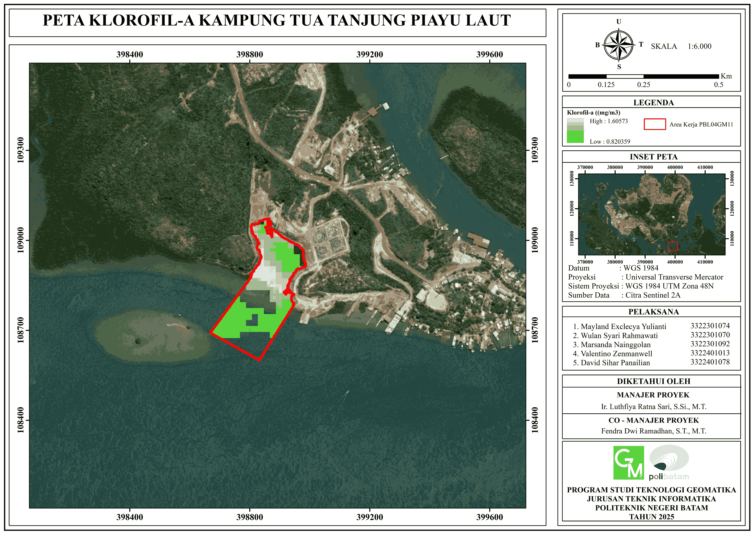This screenshot has height=535, width=756.
Task: Click the Km unit label on scale bar
Action: coord(726,76)
